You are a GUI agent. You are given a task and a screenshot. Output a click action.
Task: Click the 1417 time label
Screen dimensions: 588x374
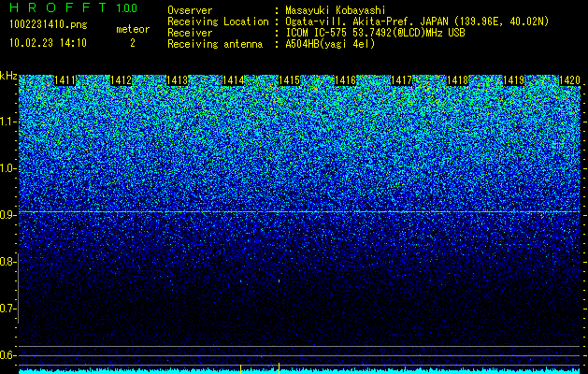402,80
